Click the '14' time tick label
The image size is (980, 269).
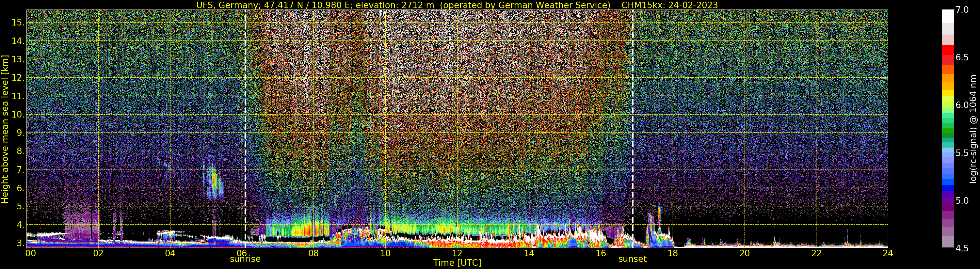coord(529,253)
